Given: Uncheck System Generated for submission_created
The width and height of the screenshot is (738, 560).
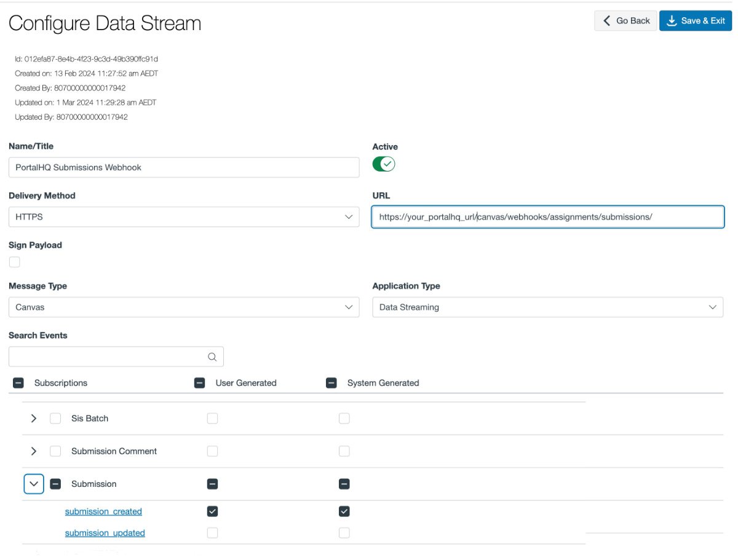Looking at the screenshot, I should (x=344, y=511).
